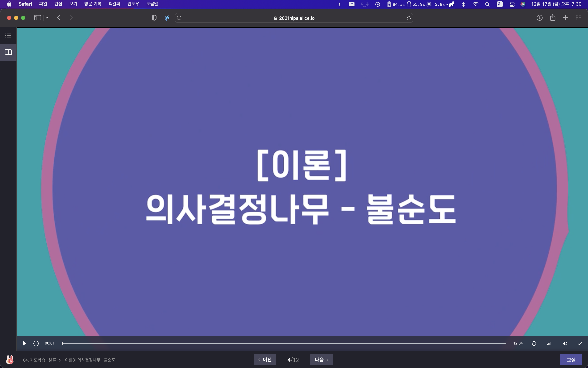The height and width of the screenshot is (368, 588).
Task: Go to previous lesson with 이전
Action: 265,359
